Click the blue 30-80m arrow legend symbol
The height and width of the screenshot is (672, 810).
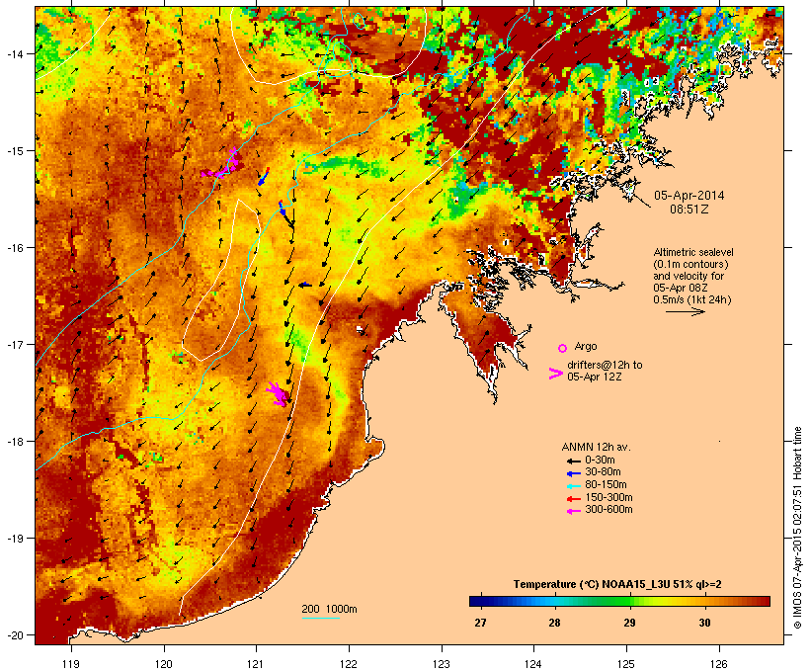pyautogui.click(x=573, y=473)
